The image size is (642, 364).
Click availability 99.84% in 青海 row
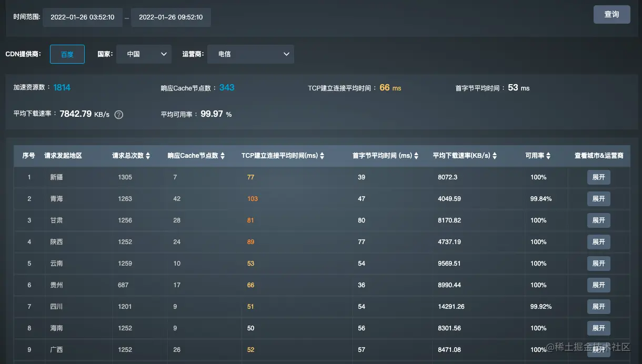[x=541, y=199]
